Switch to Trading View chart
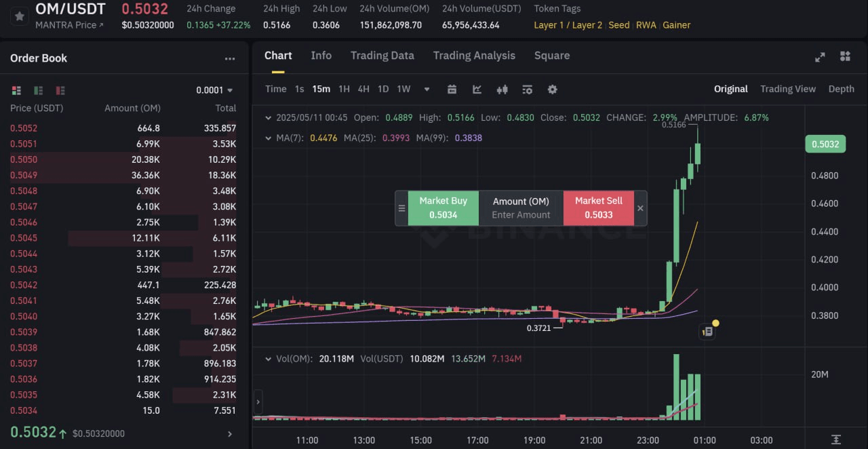Image resolution: width=868 pixels, height=449 pixels. point(788,89)
